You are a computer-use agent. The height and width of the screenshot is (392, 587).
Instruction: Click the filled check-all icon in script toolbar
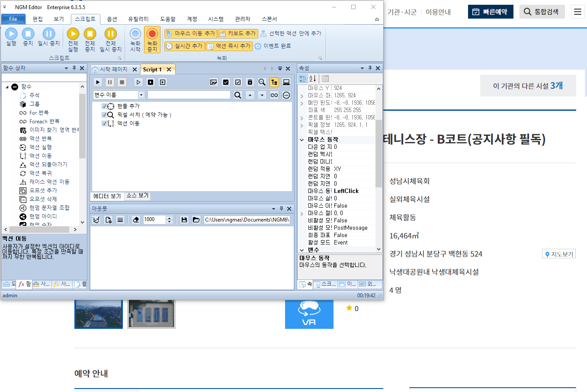click(226, 82)
